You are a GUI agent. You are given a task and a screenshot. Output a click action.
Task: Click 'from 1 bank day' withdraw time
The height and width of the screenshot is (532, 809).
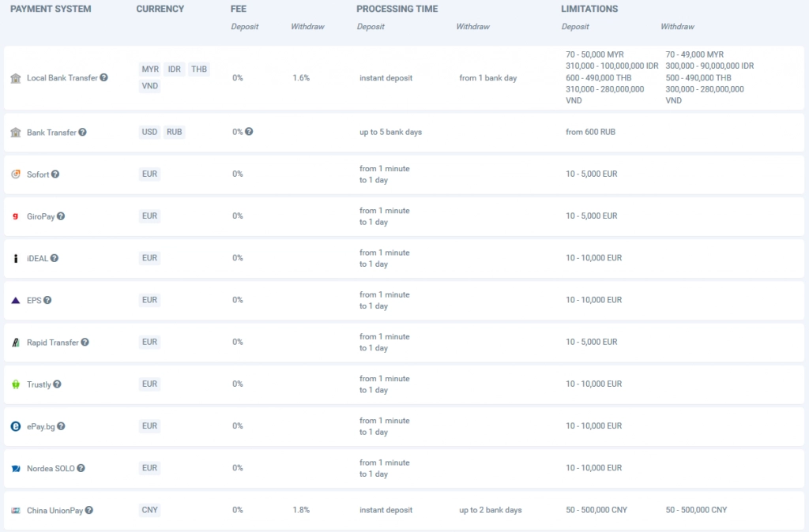coord(488,78)
